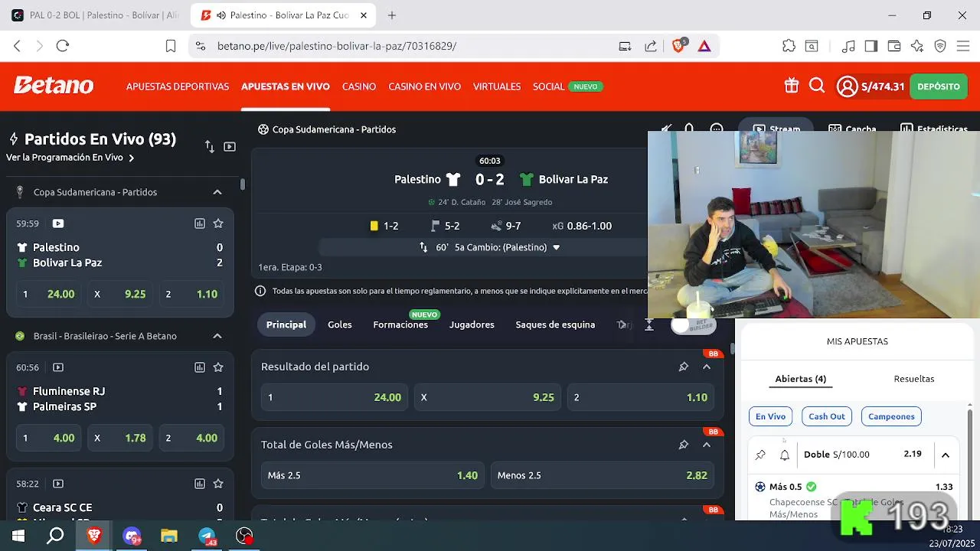Toggle notification bell for Doble bet
Image resolution: width=980 pixels, height=551 pixels.
coord(785,455)
